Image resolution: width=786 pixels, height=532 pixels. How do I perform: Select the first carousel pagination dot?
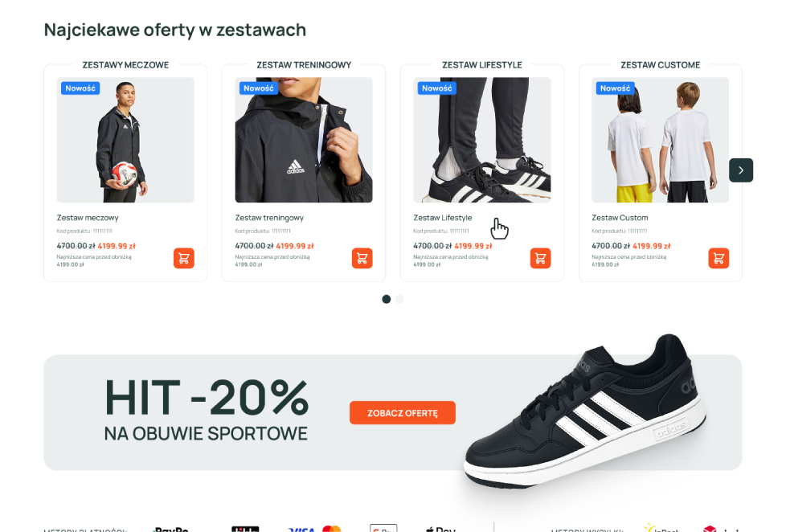click(386, 299)
